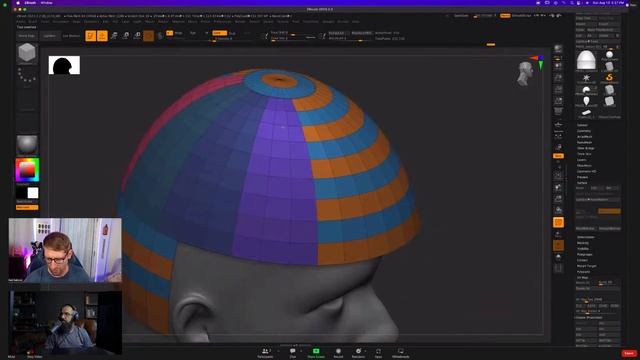Click the Zoom Record icon
This screenshot has width=640, height=360.
tap(338, 353)
